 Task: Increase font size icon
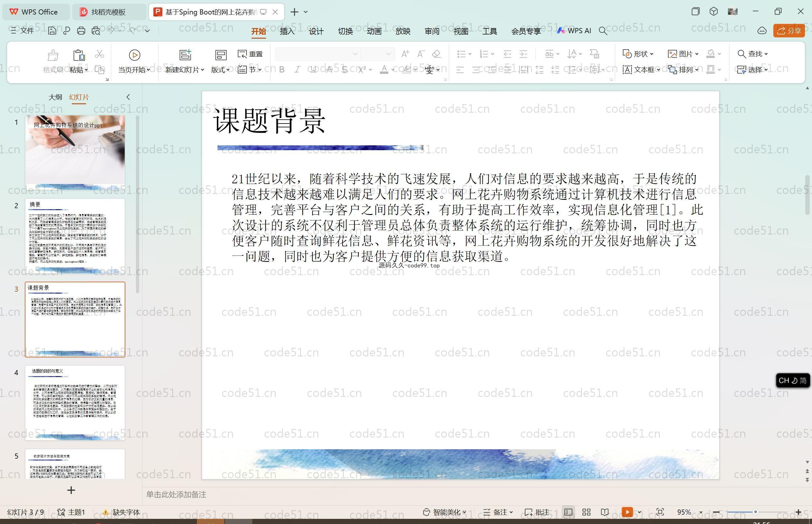pos(405,54)
